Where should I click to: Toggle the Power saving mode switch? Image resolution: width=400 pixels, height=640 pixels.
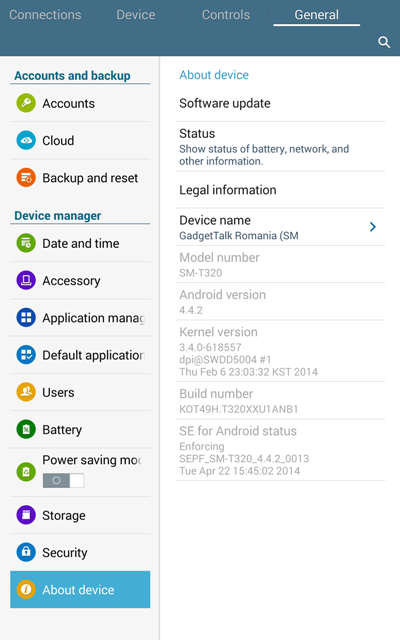click(63, 480)
